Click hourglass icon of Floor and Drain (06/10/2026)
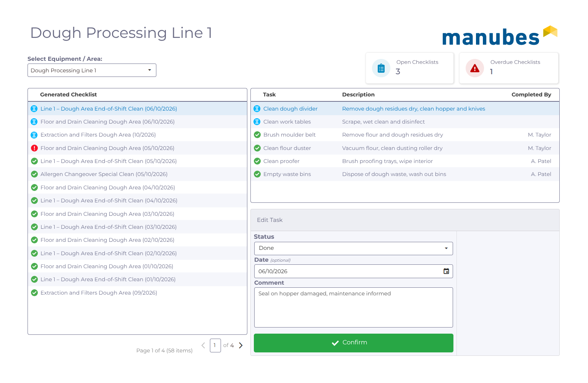This screenshot has width=588, height=383. (x=34, y=122)
